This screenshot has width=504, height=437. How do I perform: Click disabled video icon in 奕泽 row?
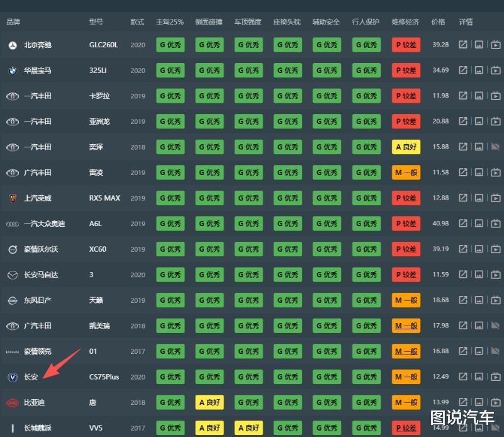click(496, 147)
